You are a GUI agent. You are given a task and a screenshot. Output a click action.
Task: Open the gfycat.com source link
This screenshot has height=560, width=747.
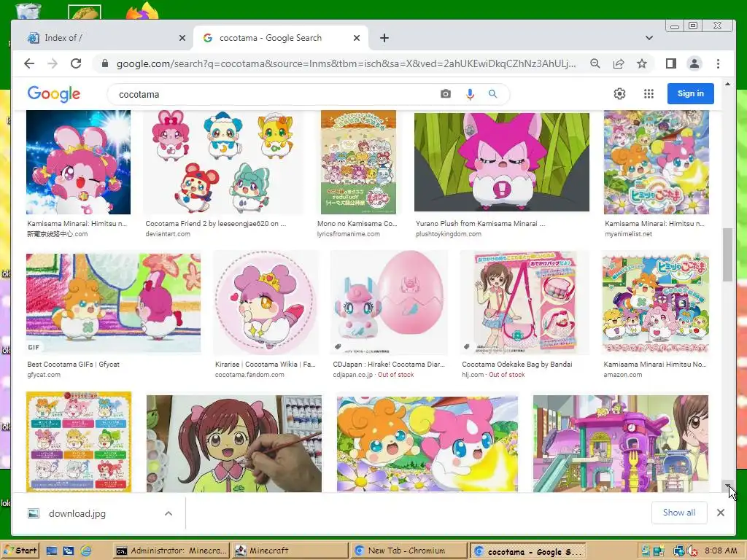[x=44, y=375]
